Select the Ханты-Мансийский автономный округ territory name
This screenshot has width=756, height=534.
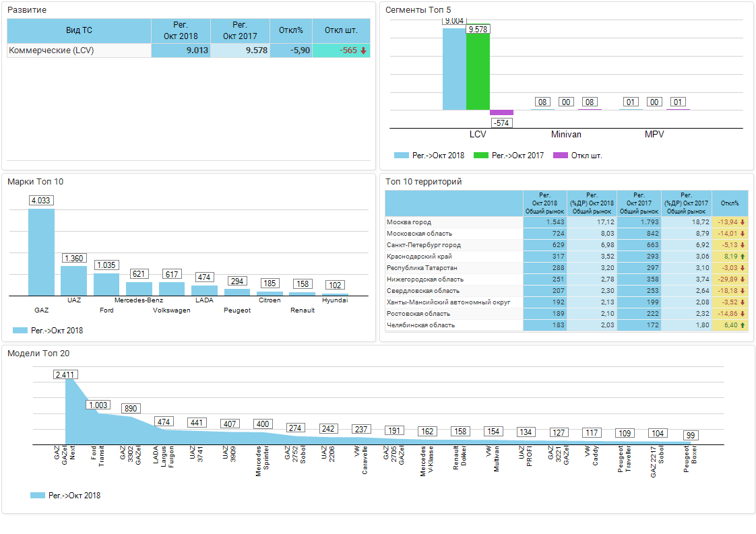[x=448, y=302]
